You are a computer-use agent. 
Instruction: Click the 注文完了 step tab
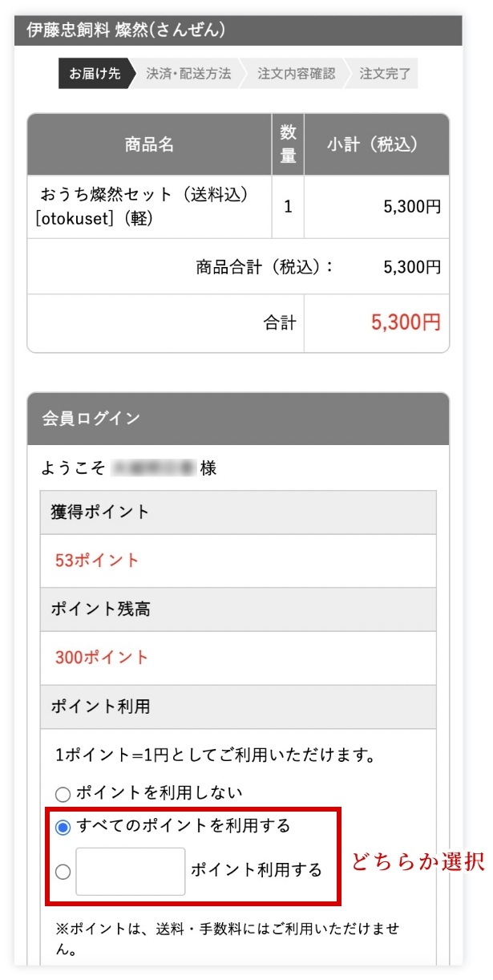[385, 74]
